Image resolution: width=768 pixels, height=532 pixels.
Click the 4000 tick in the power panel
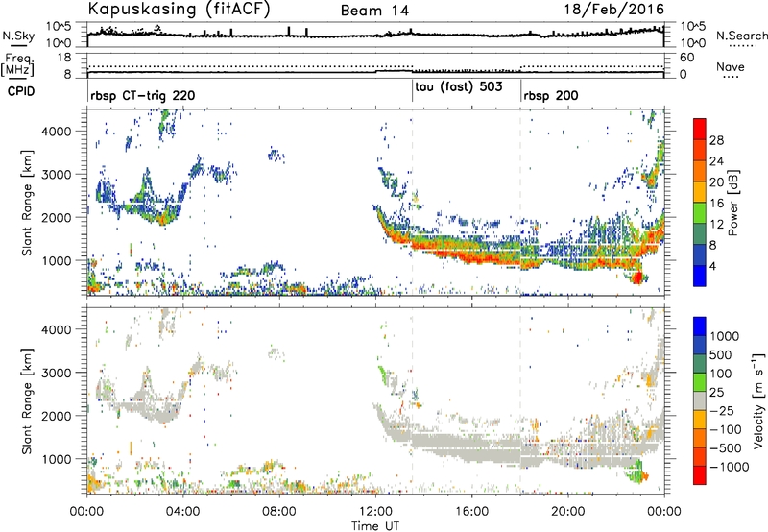tap(56, 132)
